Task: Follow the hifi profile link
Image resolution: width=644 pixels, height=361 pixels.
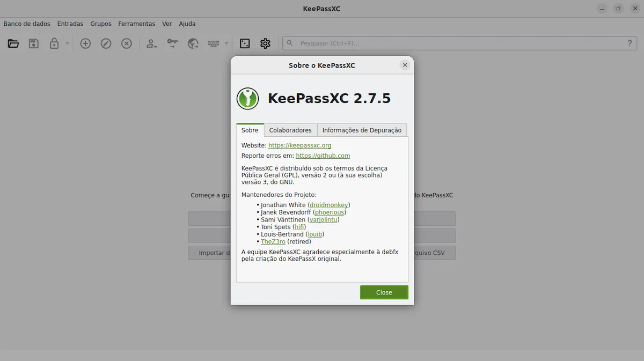Action: (x=299, y=227)
